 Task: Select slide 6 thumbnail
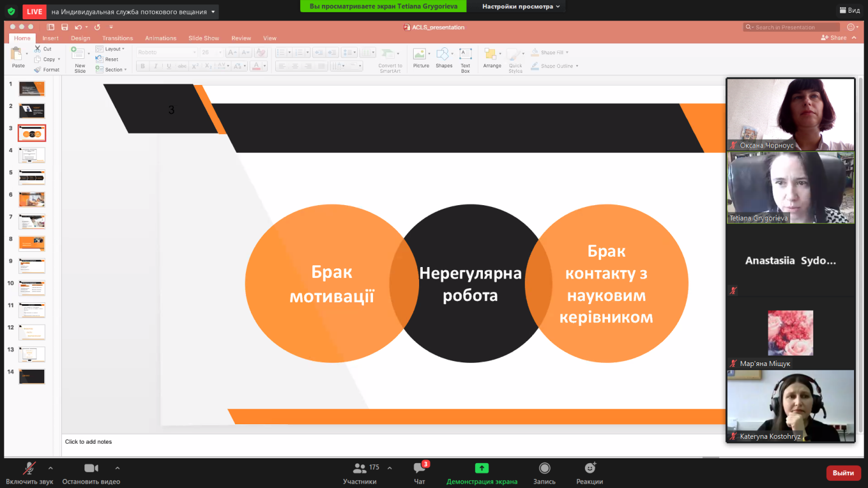point(32,199)
